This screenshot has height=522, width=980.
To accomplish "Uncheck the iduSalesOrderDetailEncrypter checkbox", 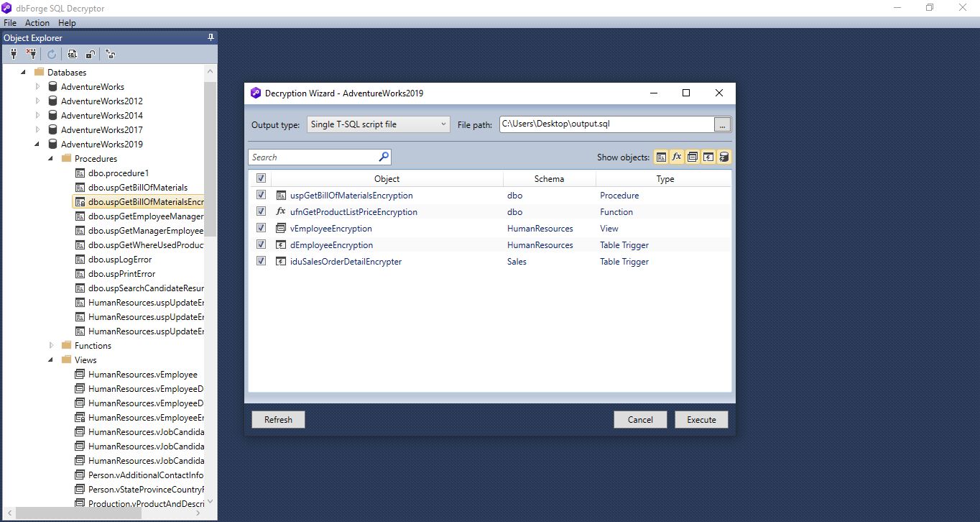I will (261, 261).
